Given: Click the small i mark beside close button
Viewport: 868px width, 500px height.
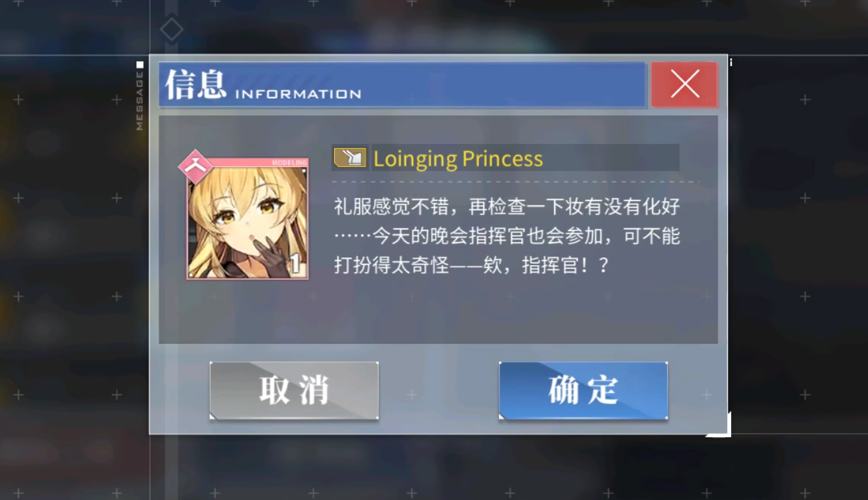Looking at the screenshot, I should pos(730,63).
